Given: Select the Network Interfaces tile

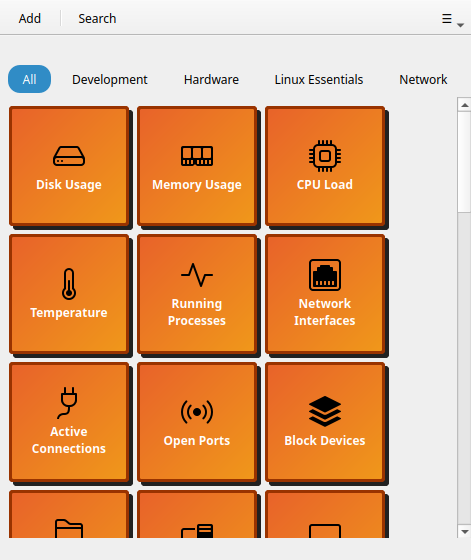Looking at the screenshot, I should click(325, 294).
